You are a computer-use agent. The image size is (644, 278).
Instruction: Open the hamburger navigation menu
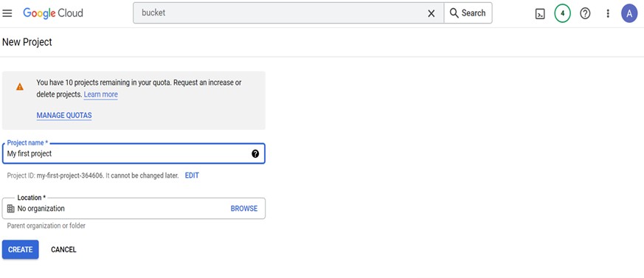[7, 13]
